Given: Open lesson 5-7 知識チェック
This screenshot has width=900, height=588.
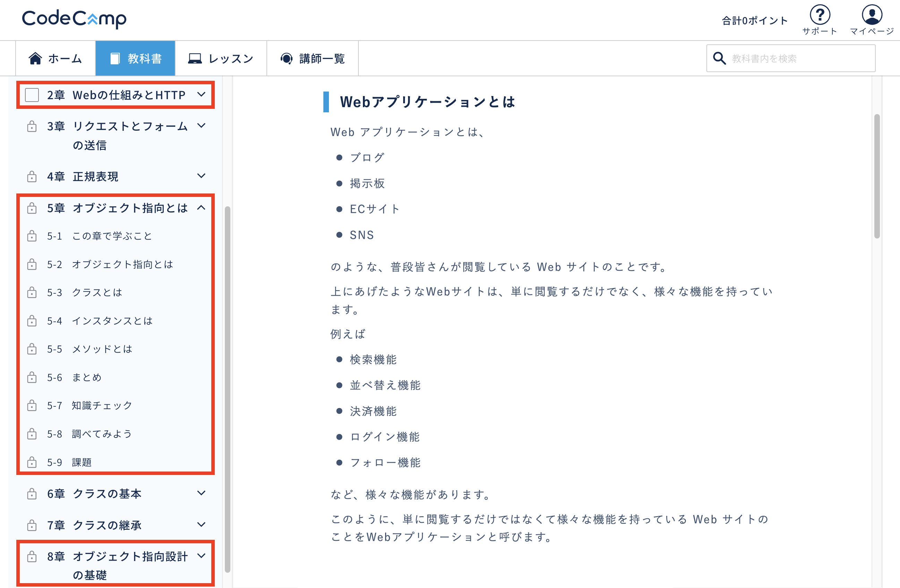Looking at the screenshot, I should click(90, 406).
